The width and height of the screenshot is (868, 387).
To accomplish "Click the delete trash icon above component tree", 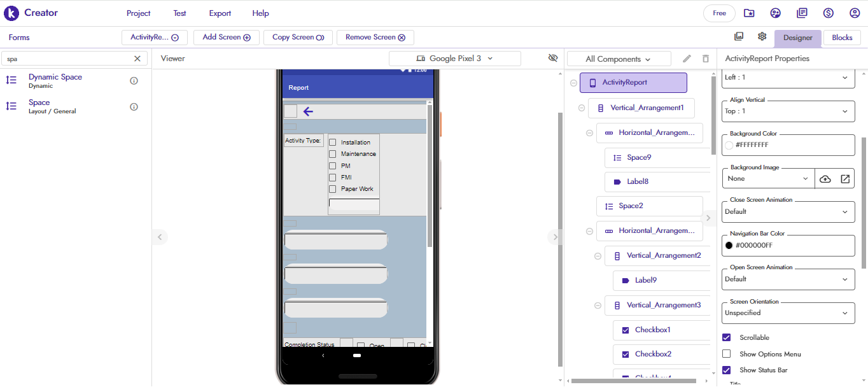I will coord(705,59).
